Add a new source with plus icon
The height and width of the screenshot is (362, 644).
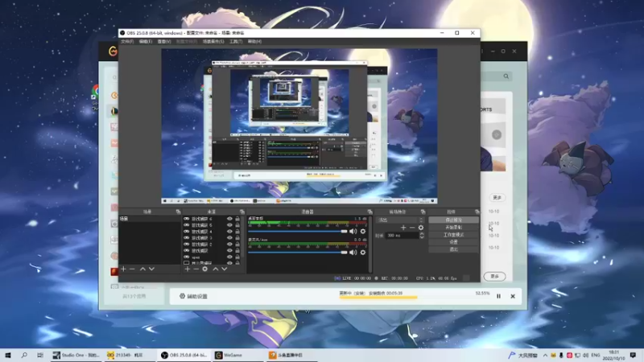point(188,269)
